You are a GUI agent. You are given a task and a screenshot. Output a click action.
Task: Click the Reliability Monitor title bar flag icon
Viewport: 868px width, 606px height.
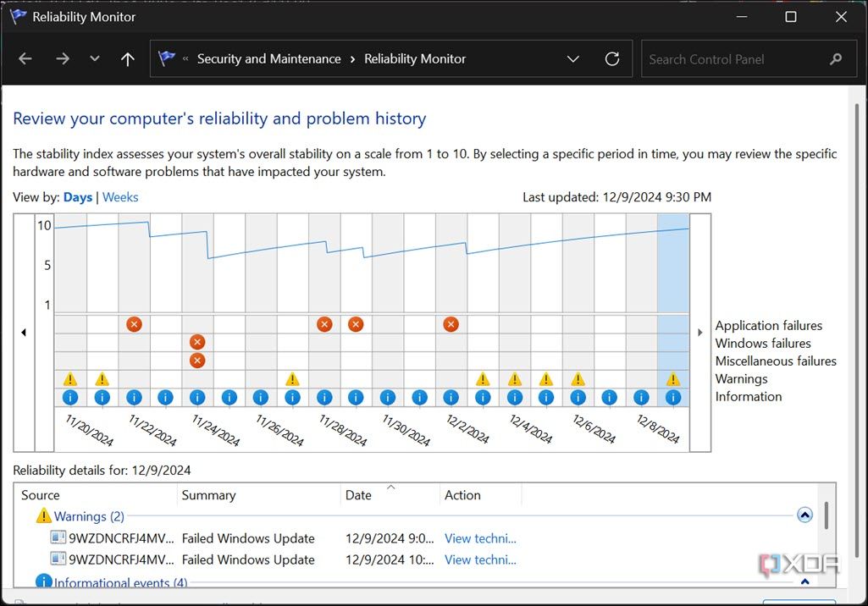point(18,16)
